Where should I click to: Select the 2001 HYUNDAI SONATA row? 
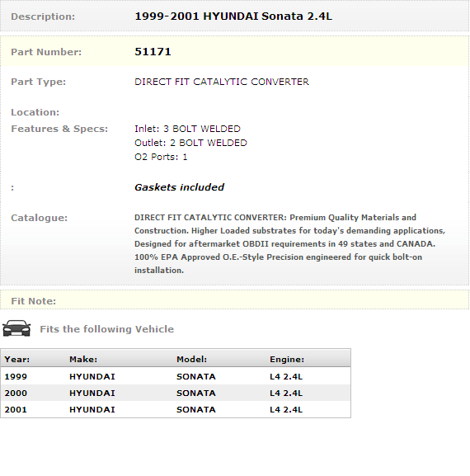click(176, 409)
